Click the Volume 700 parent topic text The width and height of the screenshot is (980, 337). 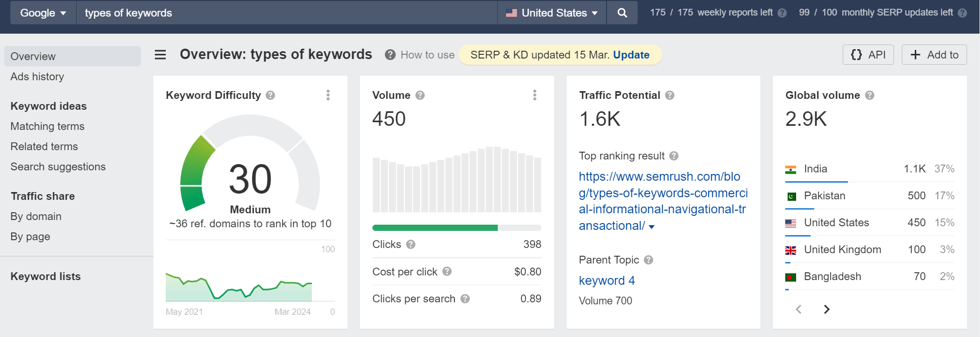(x=606, y=301)
